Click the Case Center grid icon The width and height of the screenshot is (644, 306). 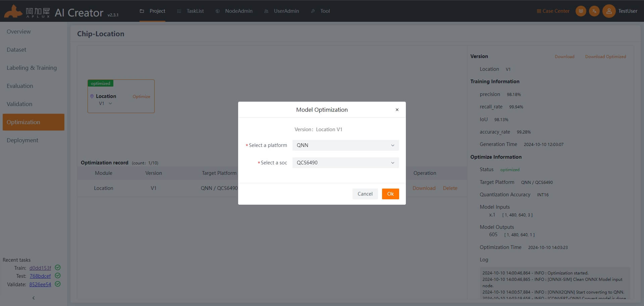click(x=539, y=11)
